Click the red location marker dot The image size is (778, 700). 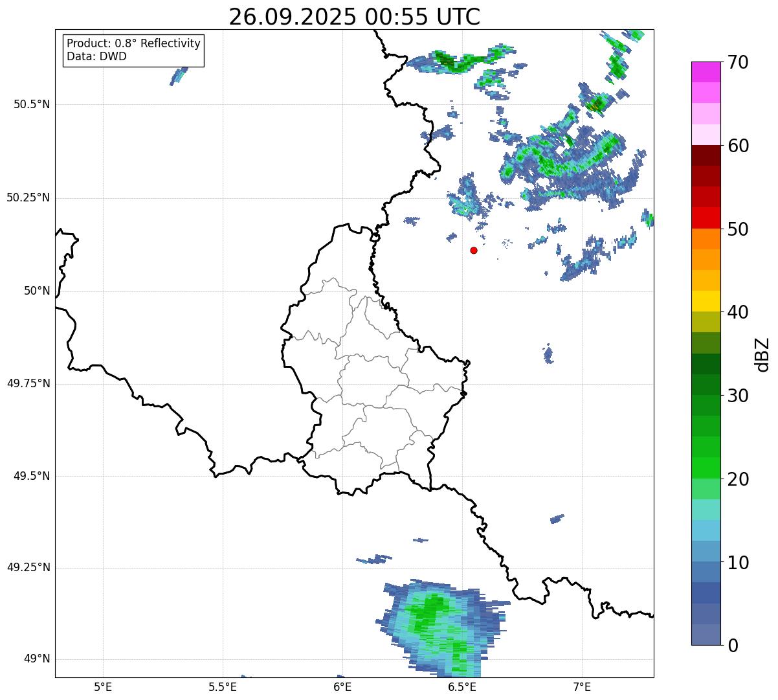tap(474, 250)
